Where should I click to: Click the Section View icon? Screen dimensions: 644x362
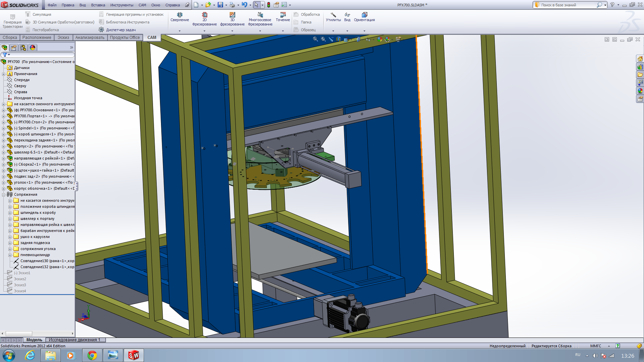tap(338, 39)
